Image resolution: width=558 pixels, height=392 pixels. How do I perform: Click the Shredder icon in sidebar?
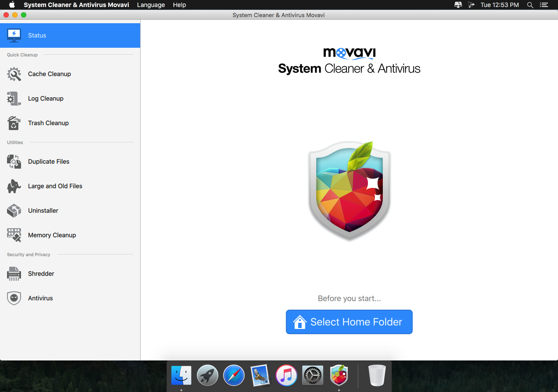(14, 274)
